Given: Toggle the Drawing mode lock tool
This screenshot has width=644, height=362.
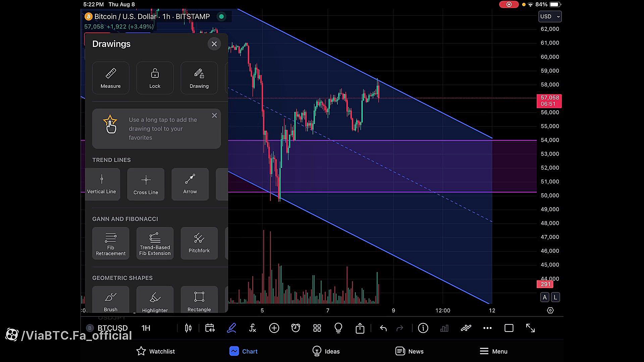Looking at the screenshot, I should [199, 78].
